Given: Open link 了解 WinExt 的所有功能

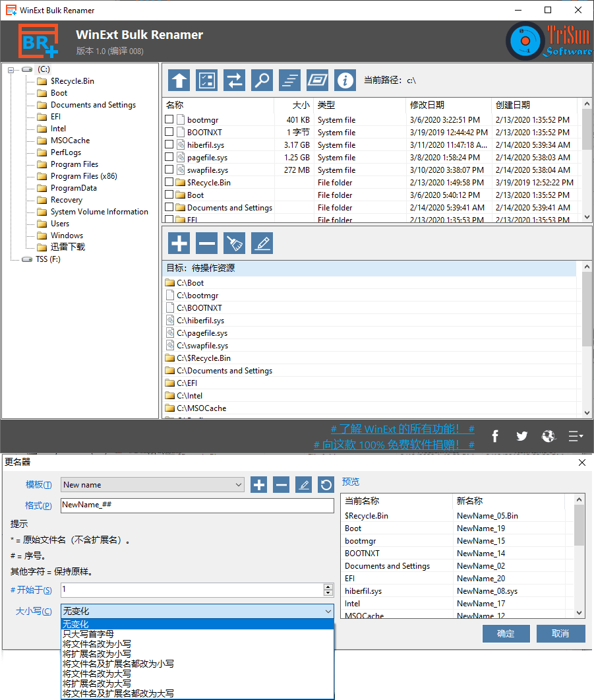Looking at the screenshot, I should pos(402,429).
